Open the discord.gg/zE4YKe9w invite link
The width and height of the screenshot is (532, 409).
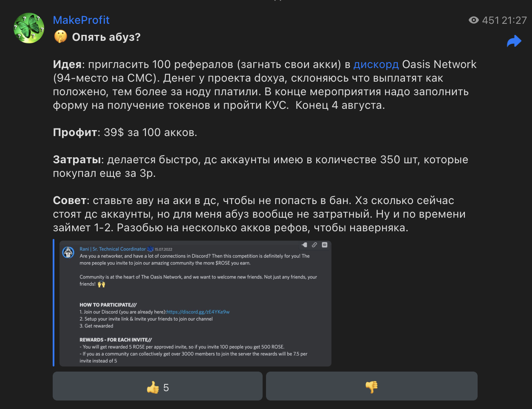click(x=198, y=312)
